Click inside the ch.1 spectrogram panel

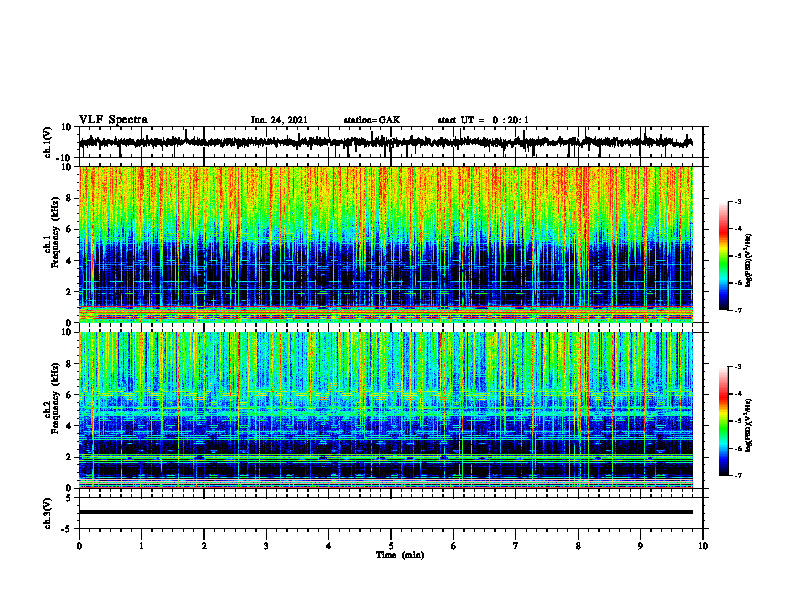(x=385, y=244)
